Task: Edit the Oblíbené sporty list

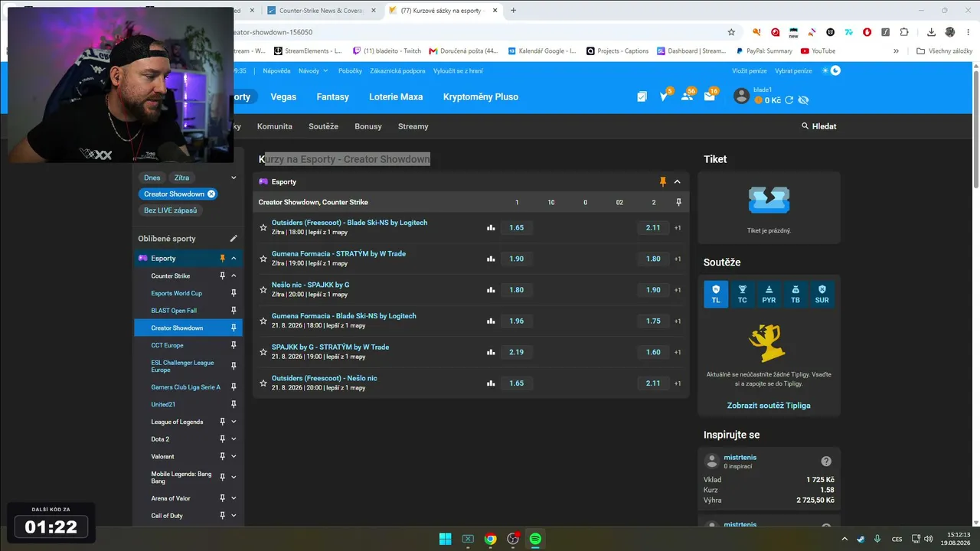Action: pos(234,239)
